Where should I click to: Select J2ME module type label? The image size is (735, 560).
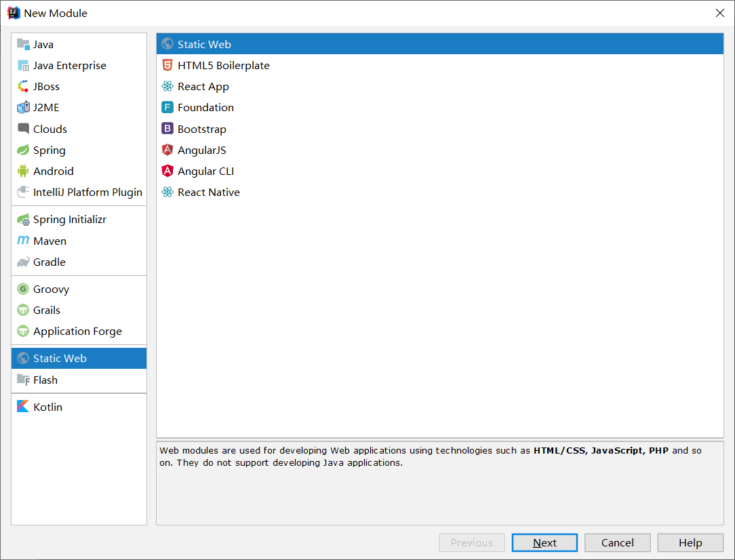46,108
